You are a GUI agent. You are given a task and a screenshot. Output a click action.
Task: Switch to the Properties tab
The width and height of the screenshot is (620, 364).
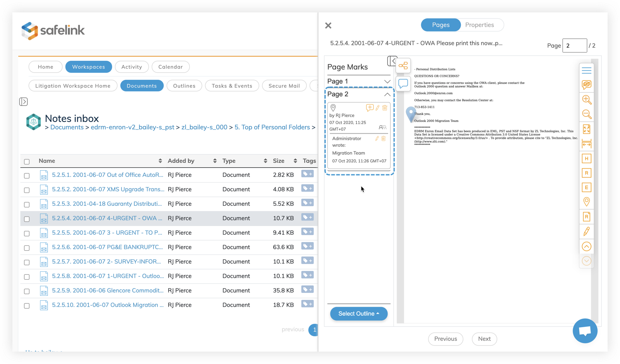point(479,25)
